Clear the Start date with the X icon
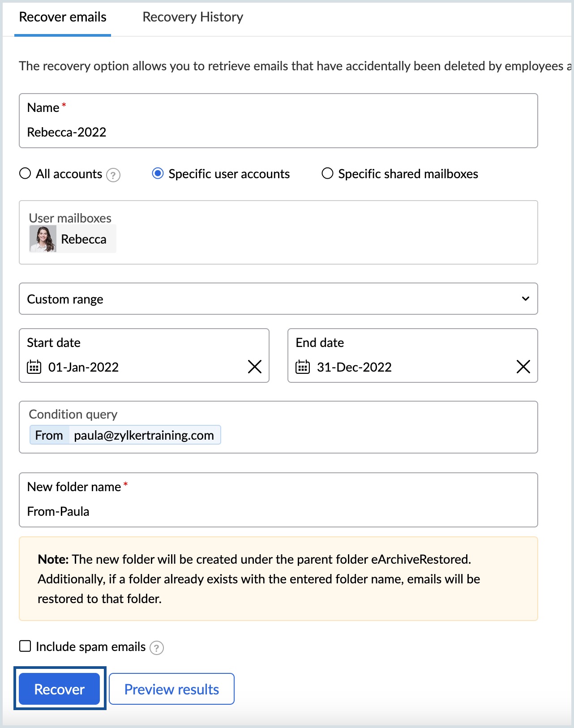This screenshot has height=728, width=574. pos(255,367)
